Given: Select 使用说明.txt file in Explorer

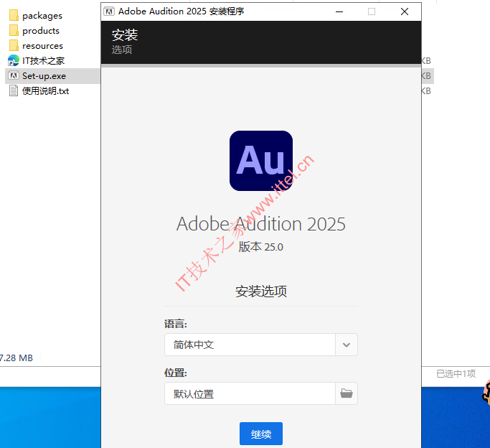Looking at the screenshot, I should point(45,91).
